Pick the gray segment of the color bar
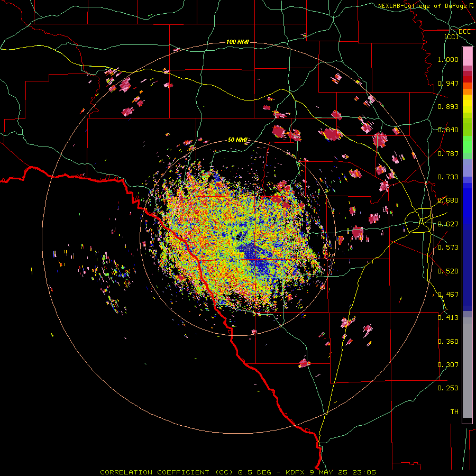The height and width of the screenshot is (476, 476). [x=467, y=368]
